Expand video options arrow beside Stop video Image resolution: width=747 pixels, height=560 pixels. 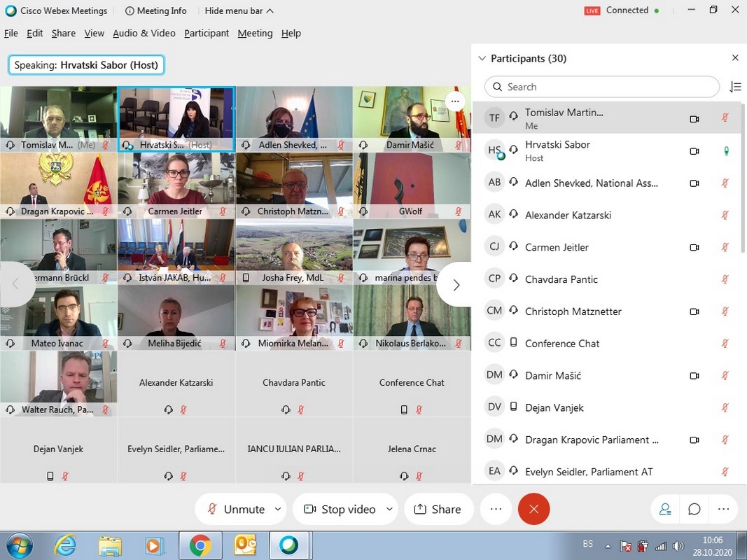coord(389,509)
